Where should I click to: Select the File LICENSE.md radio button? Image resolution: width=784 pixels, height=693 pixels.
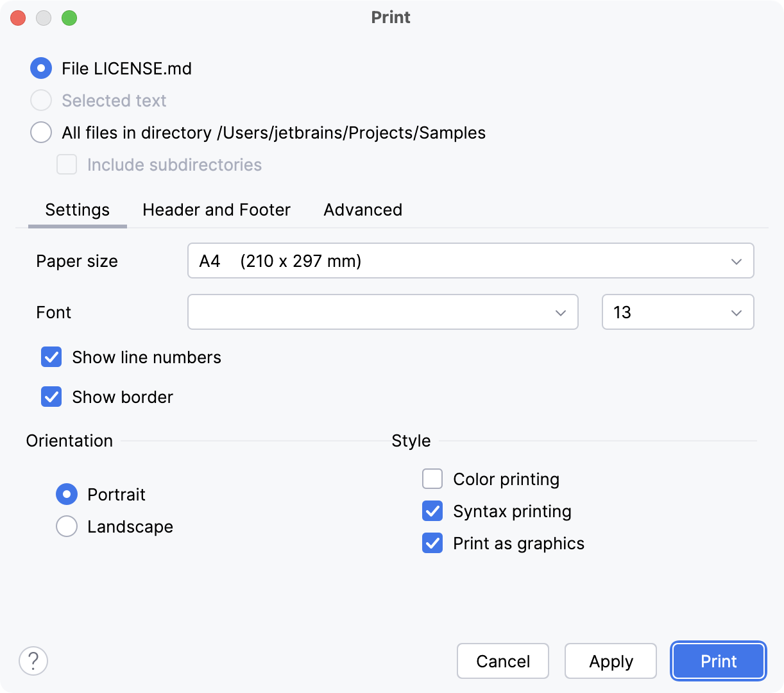tap(41, 68)
